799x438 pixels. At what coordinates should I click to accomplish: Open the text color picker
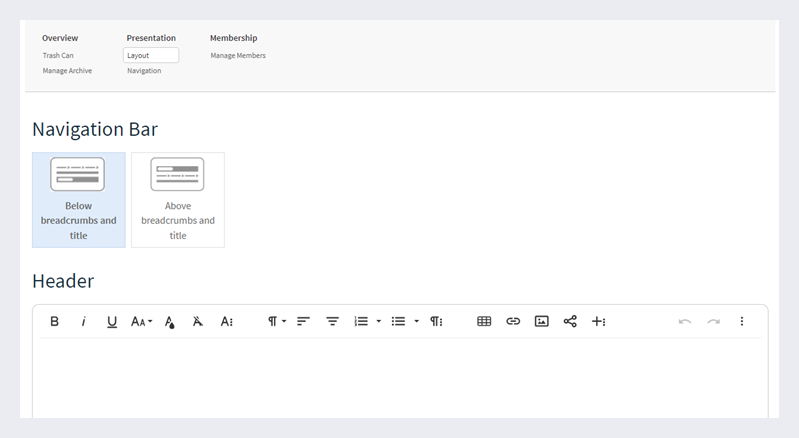[x=170, y=321]
